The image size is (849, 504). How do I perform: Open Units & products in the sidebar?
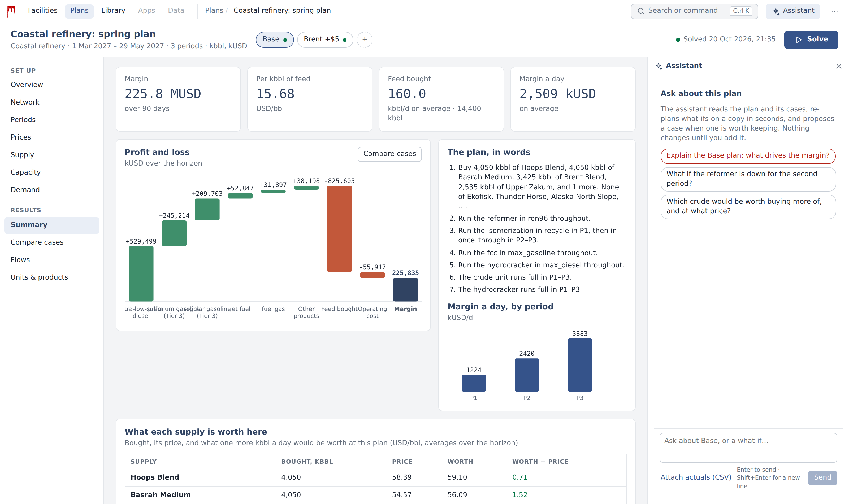52,277
